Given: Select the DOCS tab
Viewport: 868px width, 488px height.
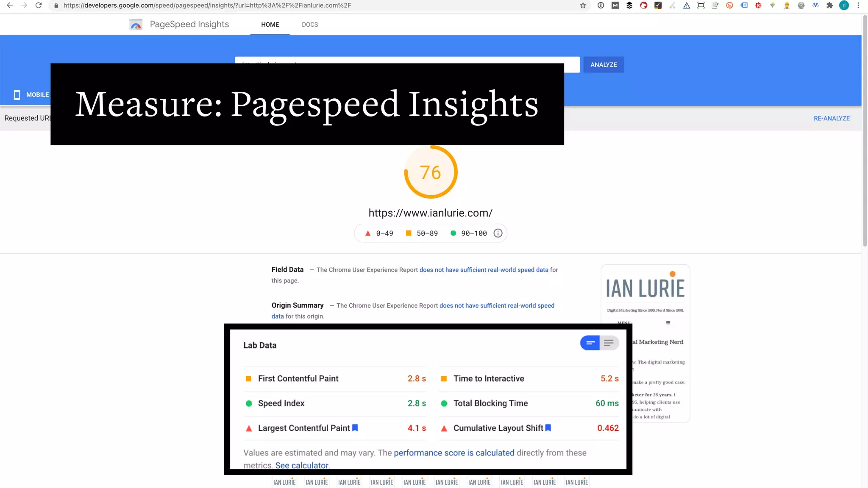Looking at the screenshot, I should (x=310, y=25).
